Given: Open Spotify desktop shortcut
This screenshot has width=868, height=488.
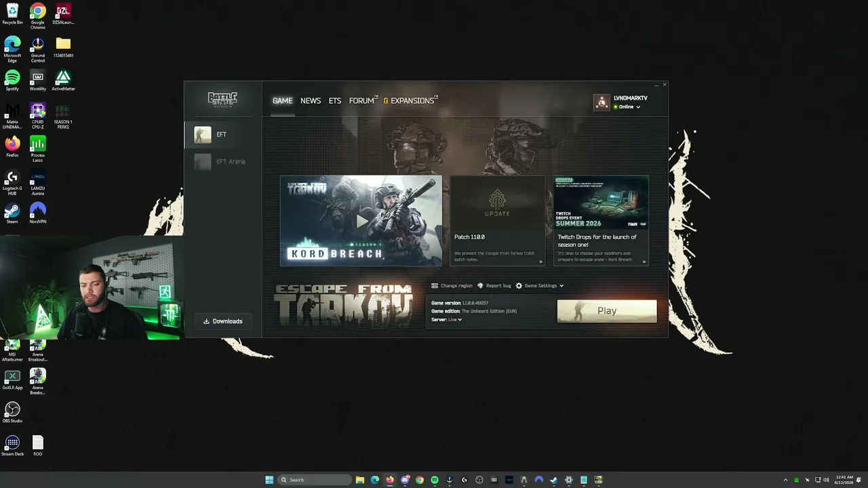Looking at the screenshot, I should point(12,81).
